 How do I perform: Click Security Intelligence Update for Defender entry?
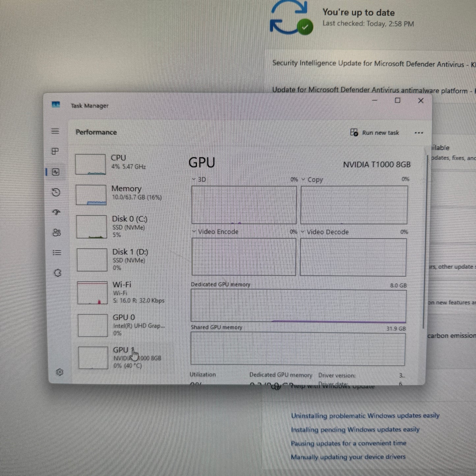pyautogui.click(x=374, y=64)
